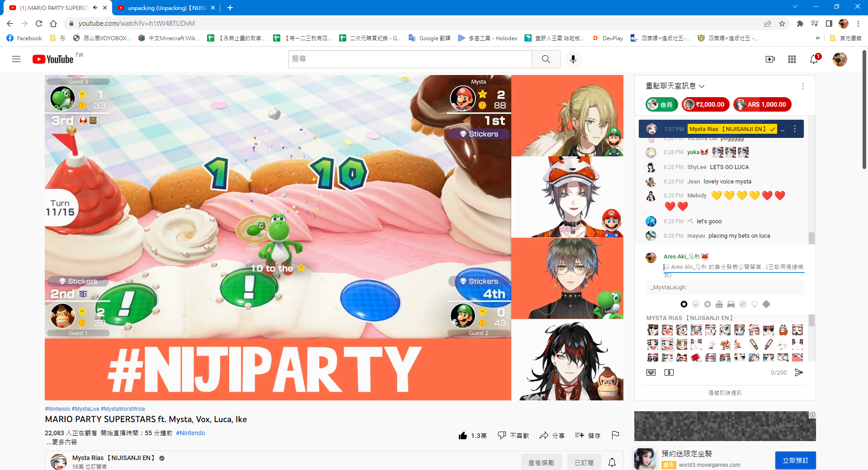Viewport: 868px width, 470px height.
Task: Open the YouTube apps grid
Action: [x=792, y=59]
